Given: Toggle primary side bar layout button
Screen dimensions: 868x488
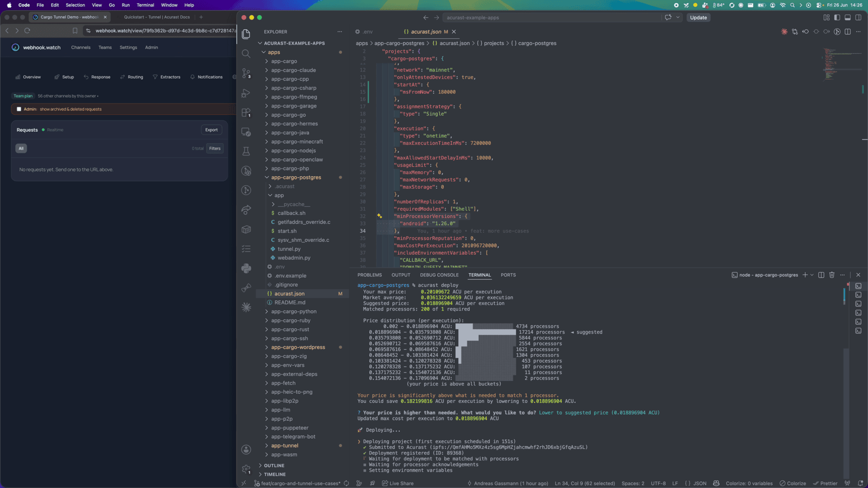Looking at the screenshot, I should point(837,17).
